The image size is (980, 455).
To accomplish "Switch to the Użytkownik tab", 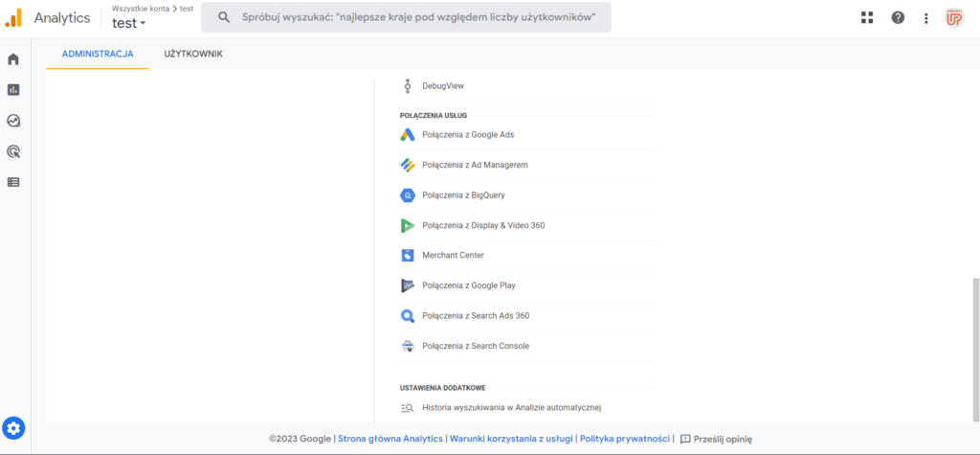I will pos(193,55).
